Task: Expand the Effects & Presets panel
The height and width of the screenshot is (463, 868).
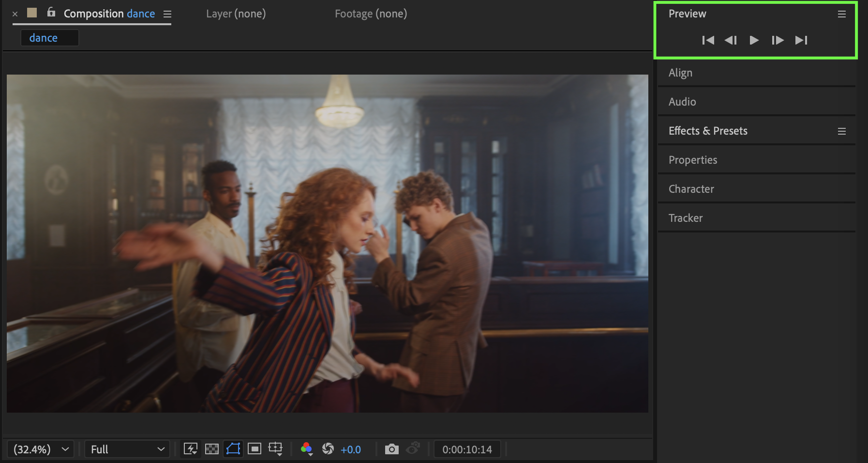Action: coord(708,131)
